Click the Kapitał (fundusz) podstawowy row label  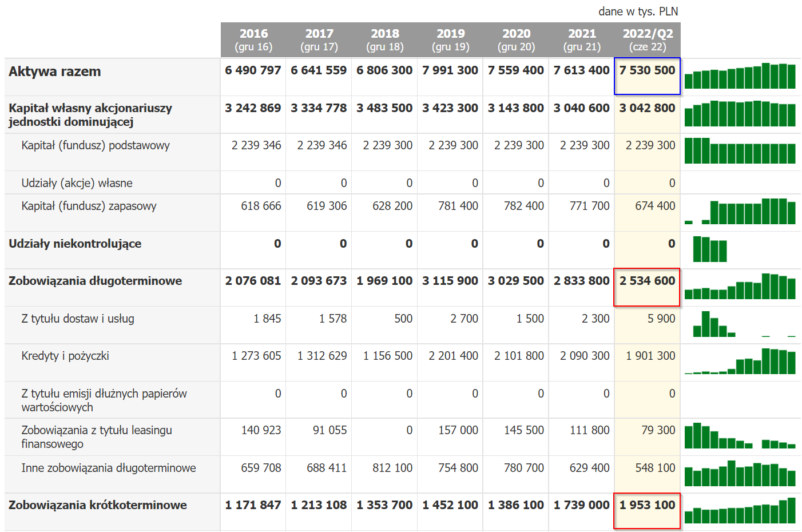96,145
